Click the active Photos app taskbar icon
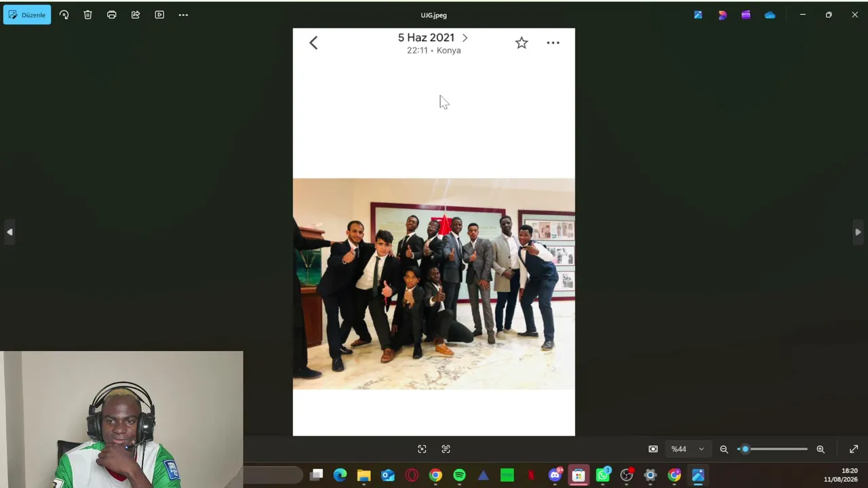This screenshot has width=868, height=488. click(x=698, y=475)
